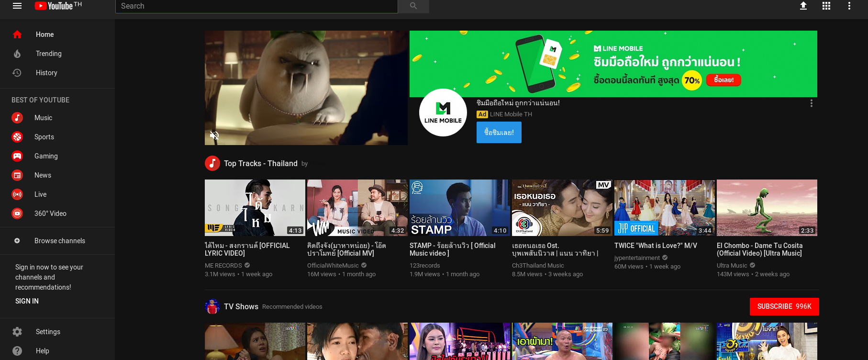Open the Gaming channel in the sidebar
This screenshot has height=360, width=868.
click(57, 156)
